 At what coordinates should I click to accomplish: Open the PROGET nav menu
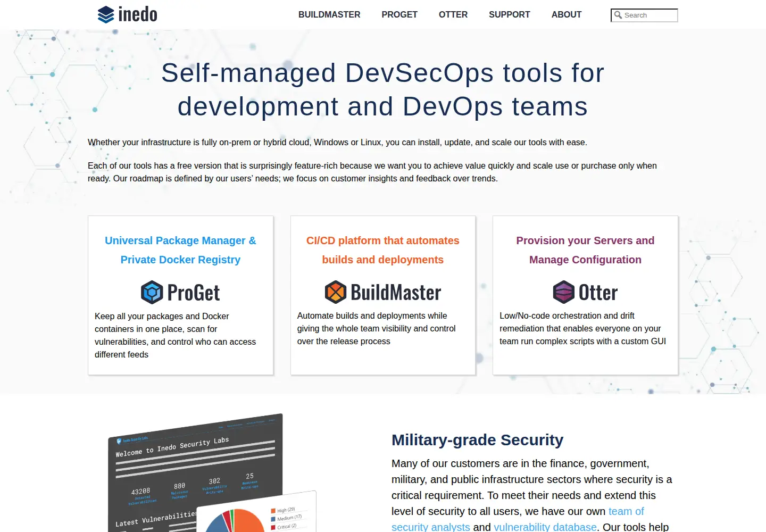click(399, 15)
